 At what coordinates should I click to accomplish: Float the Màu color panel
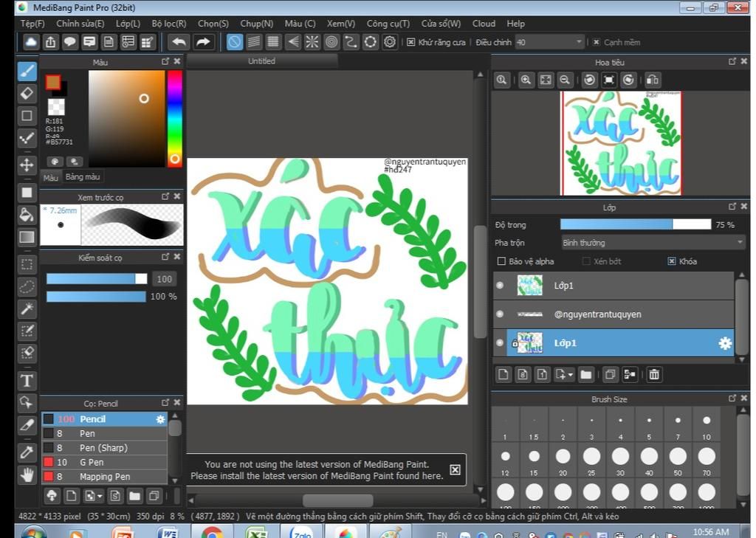pos(165,61)
